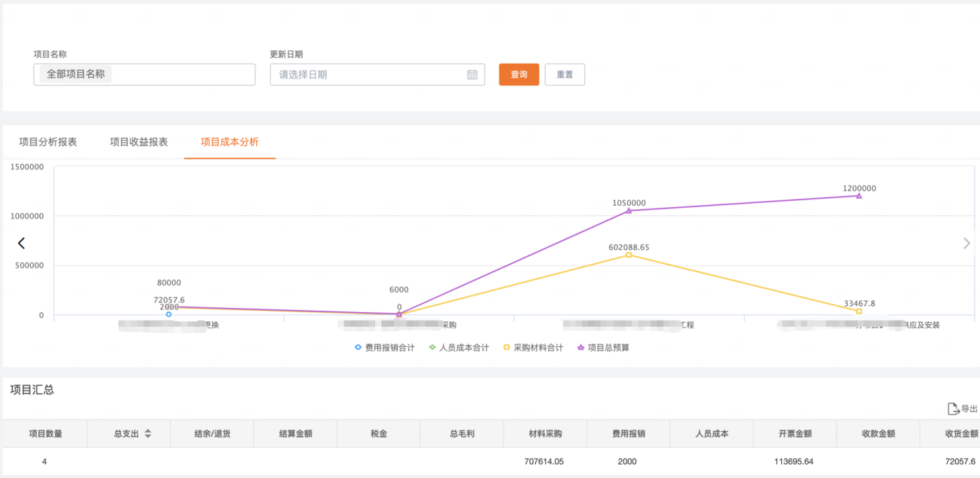Screen dimensions: 980x478
Task: Toggle 项目总预算 series in legend
Action: coord(603,347)
